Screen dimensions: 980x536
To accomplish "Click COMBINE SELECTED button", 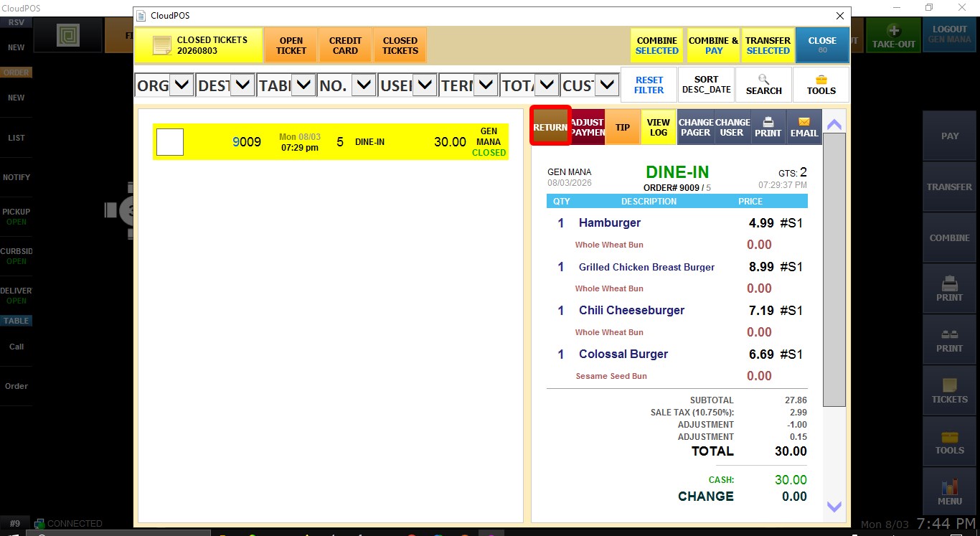I will click(x=656, y=45).
